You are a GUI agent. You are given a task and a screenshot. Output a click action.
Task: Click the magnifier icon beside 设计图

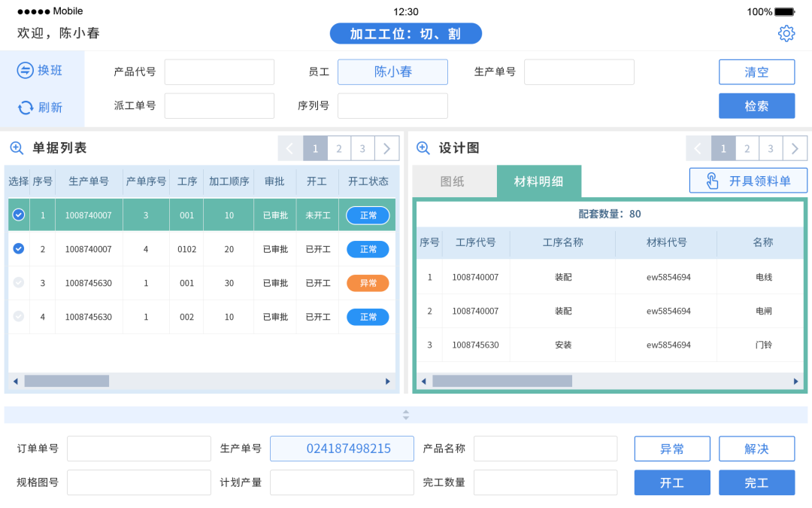click(424, 148)
